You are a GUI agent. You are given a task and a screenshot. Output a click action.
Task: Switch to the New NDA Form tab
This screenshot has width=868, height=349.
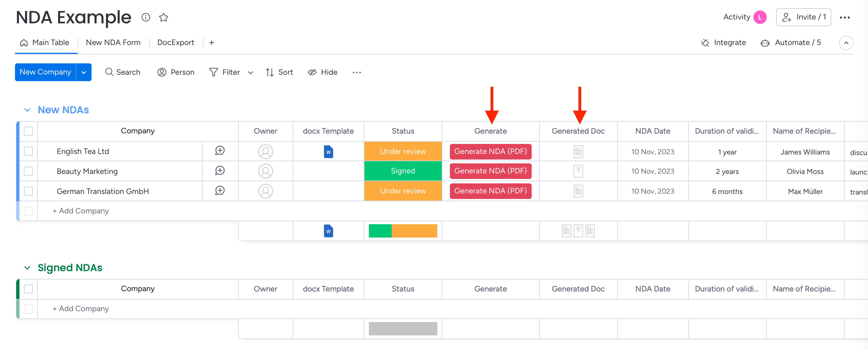point(113,42)
